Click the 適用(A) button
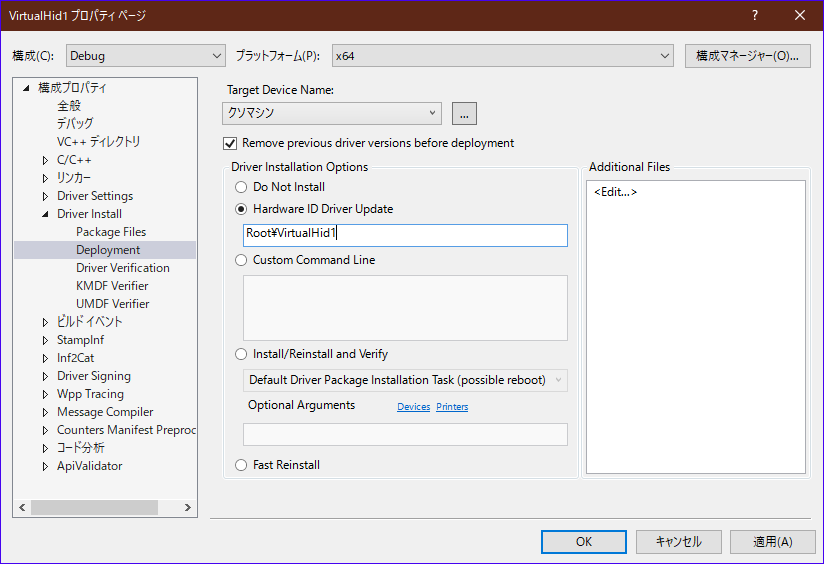 click(772, 541)
